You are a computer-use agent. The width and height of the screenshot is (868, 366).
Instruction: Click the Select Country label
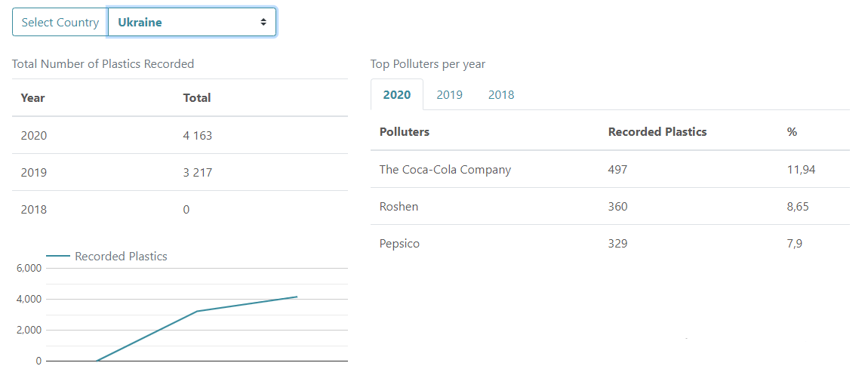pos(60,23)
